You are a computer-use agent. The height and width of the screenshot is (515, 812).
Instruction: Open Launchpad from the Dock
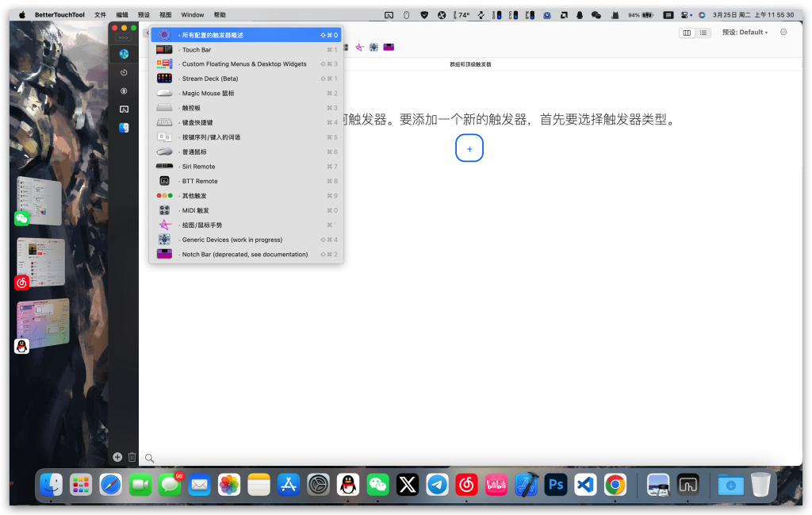click(81, 485)
